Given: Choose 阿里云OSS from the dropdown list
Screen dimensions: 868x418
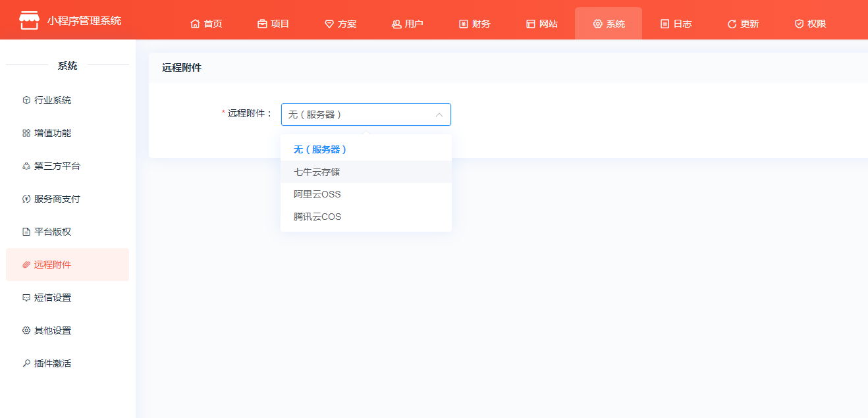Looking at the screenshot, I should (x=366, y=194).
